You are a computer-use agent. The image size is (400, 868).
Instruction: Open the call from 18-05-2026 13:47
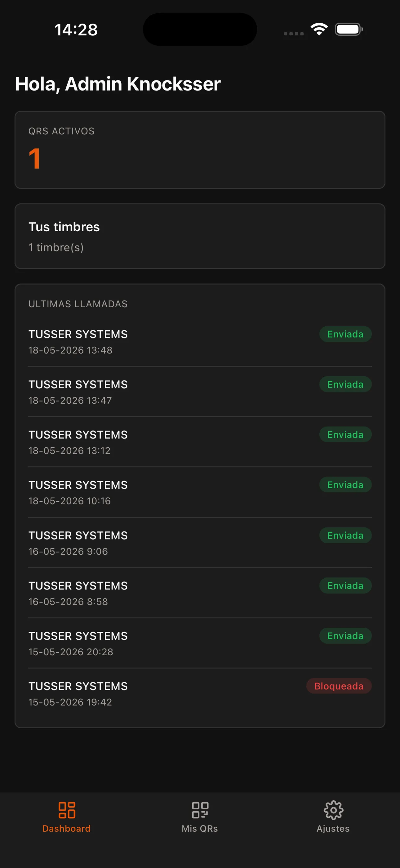click(200, 392)
